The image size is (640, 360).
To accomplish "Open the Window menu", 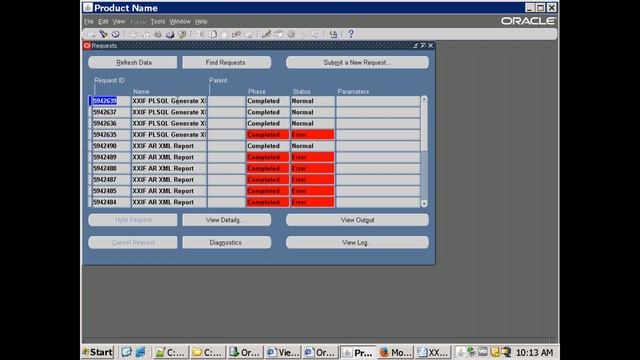I will point(180,22).
